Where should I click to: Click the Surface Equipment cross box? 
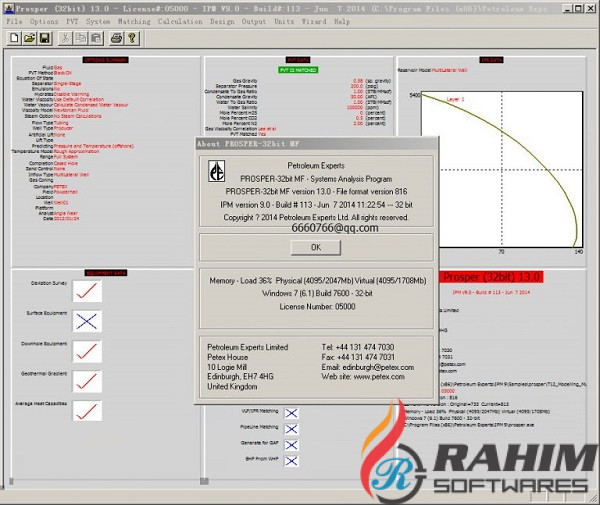pos(87,321)
